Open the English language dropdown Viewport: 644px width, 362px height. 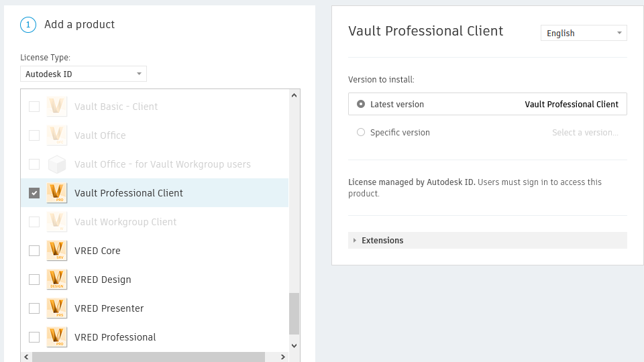tap(584, 33)
